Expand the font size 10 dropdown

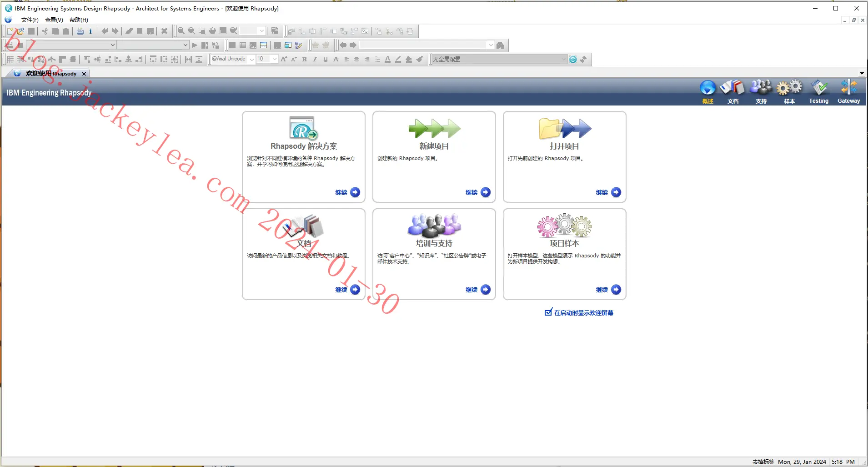(x=275, y=59)
